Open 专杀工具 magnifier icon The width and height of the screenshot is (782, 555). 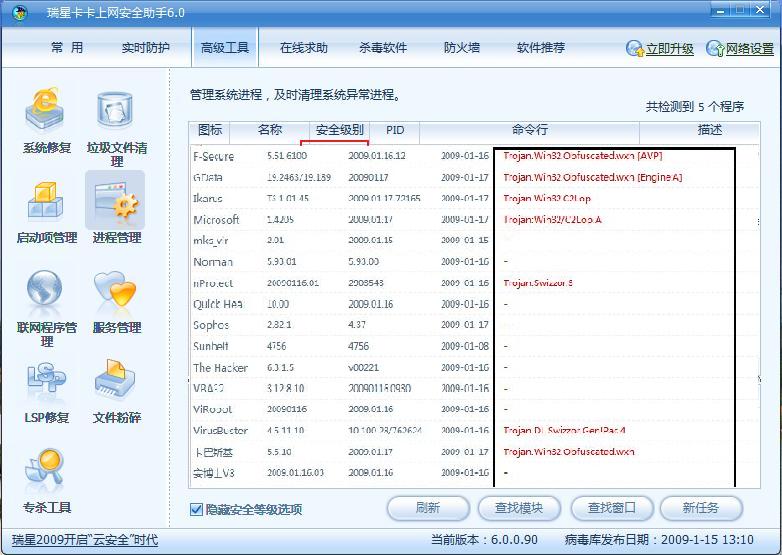44,466
